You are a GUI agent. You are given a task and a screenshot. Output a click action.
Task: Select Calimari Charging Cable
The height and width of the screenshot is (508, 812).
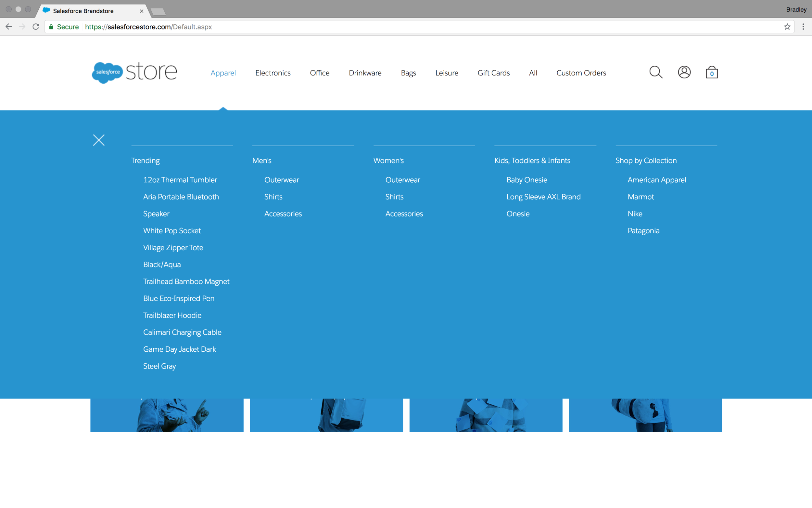pyautogui.click(x=182, y=332)
